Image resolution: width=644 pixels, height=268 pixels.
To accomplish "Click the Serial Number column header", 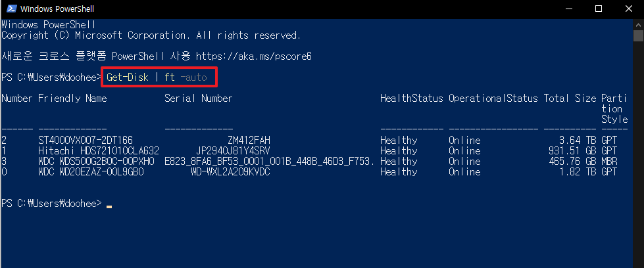I will click(199, 99).
